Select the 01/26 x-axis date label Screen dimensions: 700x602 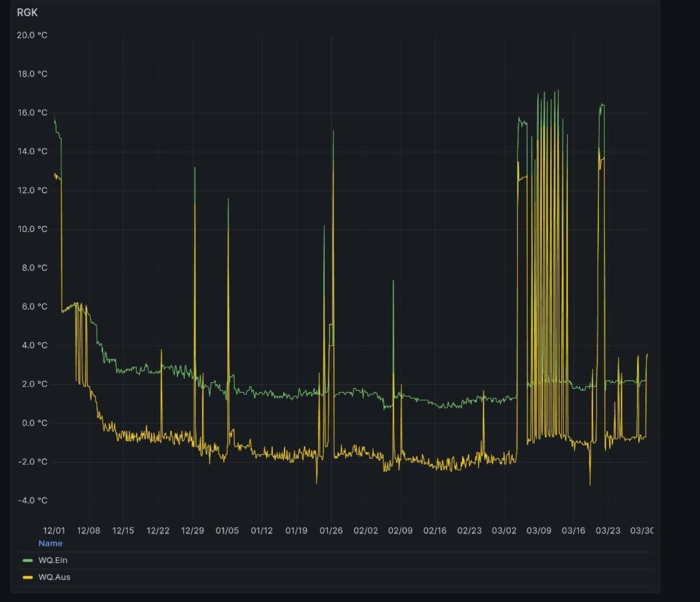click(331, 531)
